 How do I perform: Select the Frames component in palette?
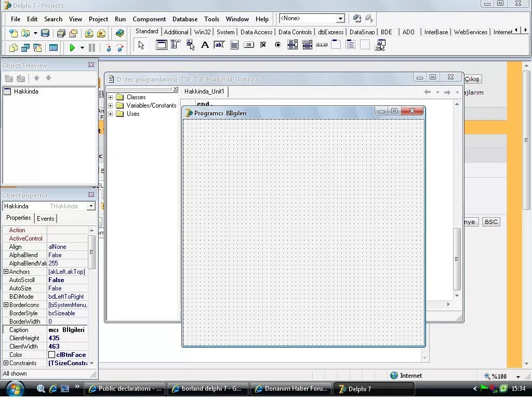[x=162, y=45]
